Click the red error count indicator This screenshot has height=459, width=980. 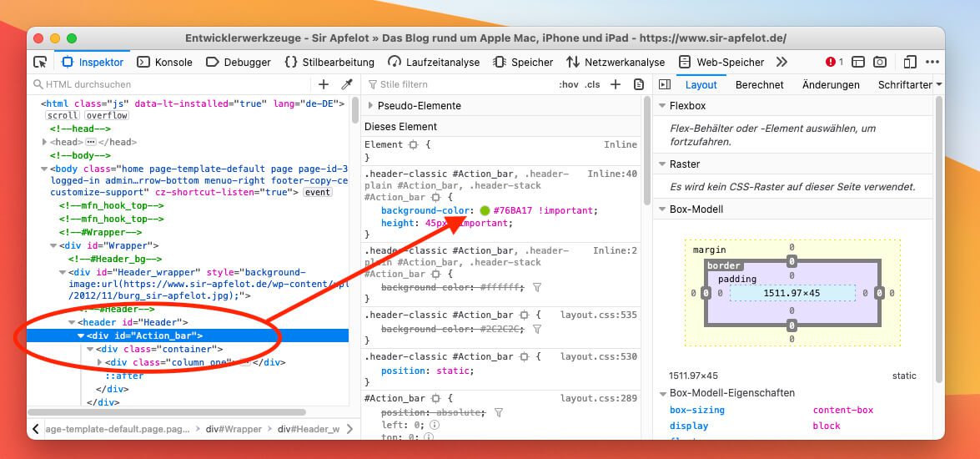click(x=834, y=62)
